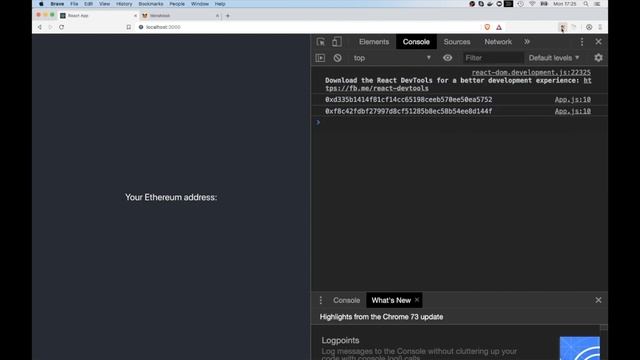Open the new tab plus button
The height and width of the screenshot is (360, 640).
coord(228,16)
